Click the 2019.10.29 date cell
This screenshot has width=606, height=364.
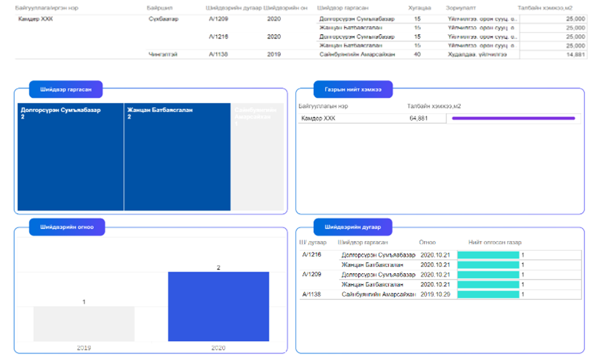(435, 294)
